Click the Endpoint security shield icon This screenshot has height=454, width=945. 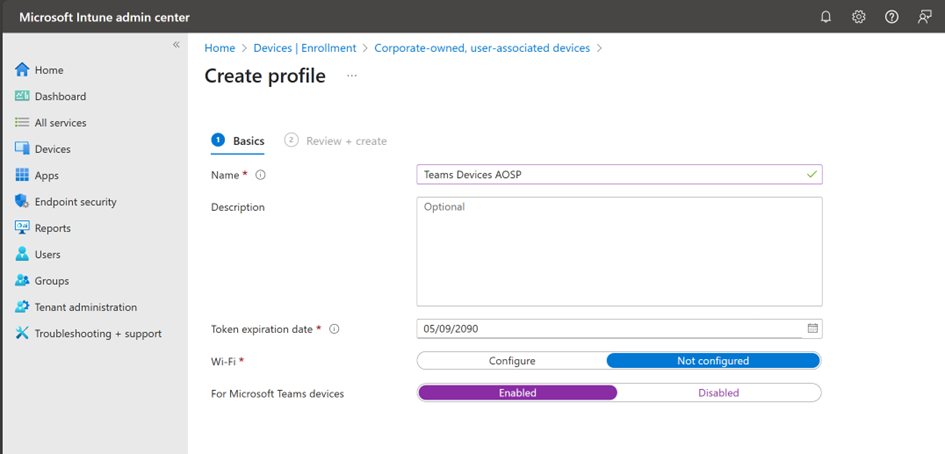22,201
